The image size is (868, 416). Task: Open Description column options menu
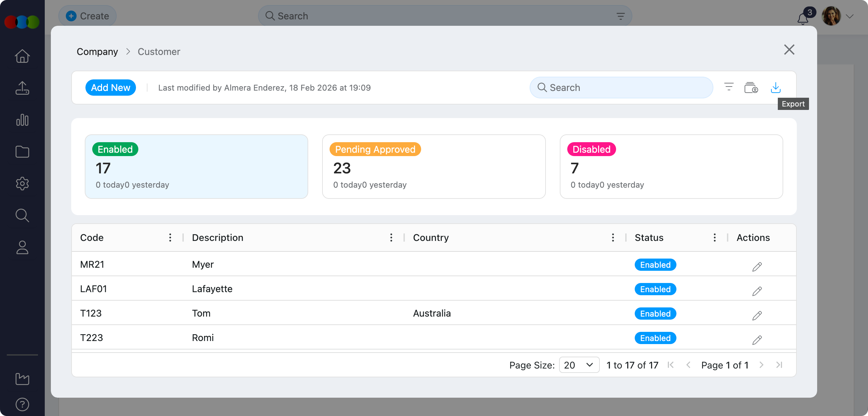coord(391,238)
